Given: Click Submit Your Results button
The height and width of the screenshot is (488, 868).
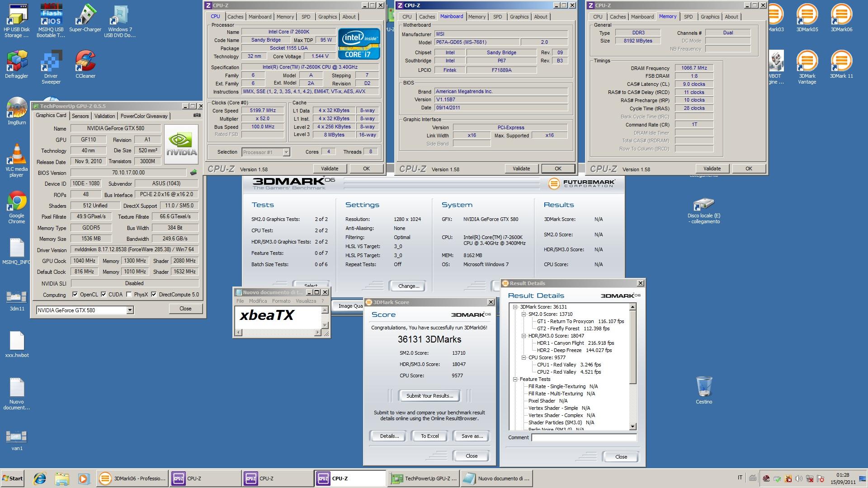Looking at the screenshot, I should pyautogui.click(x=429, y=396).
